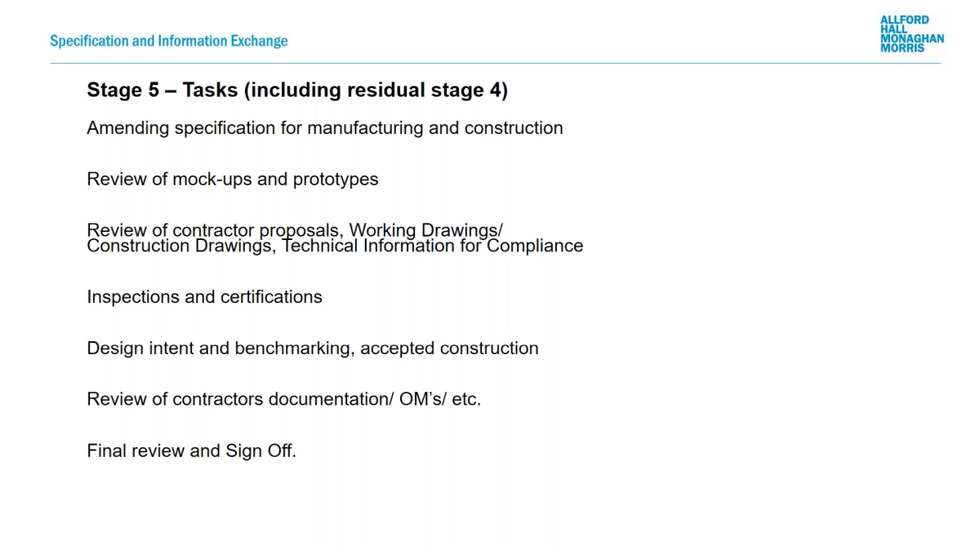980x551 pixels.
Task: Click the 'Review of contractors documentation' line
Action: pos(284,400)
